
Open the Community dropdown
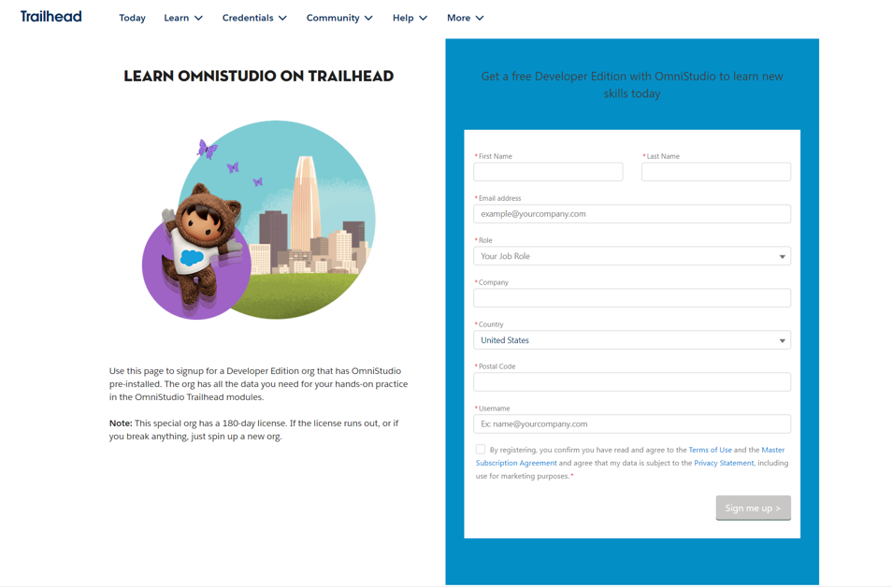pyautogui.click(x=338, y=17)
